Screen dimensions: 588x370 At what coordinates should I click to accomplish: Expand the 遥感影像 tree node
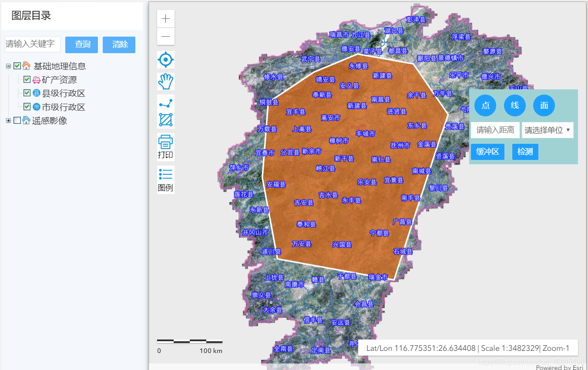point(8,120)
